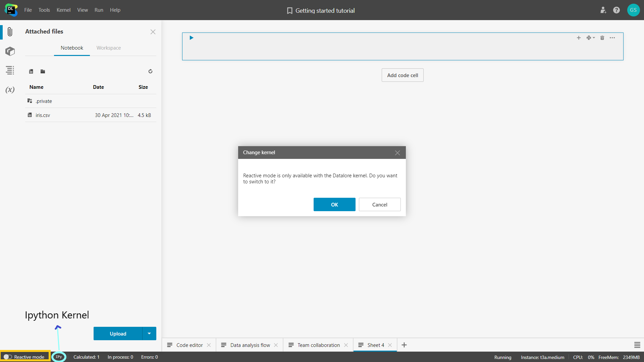Open the cell options menu ellipsis
644x362 pixels.
[x=612, y=38]
